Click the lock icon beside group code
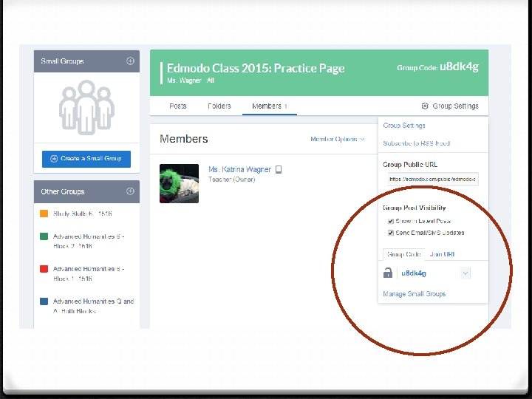532x399 pixels. pos(388,273)
